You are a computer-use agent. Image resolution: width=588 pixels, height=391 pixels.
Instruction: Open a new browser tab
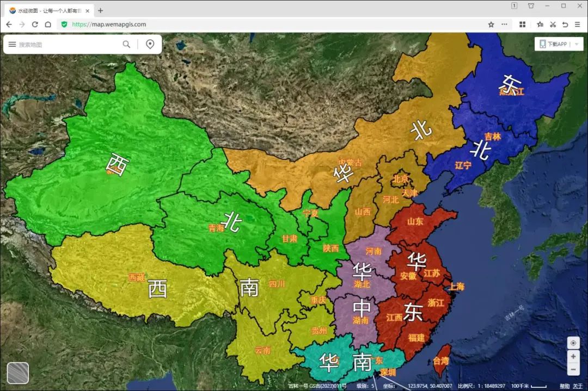(100, 10)
